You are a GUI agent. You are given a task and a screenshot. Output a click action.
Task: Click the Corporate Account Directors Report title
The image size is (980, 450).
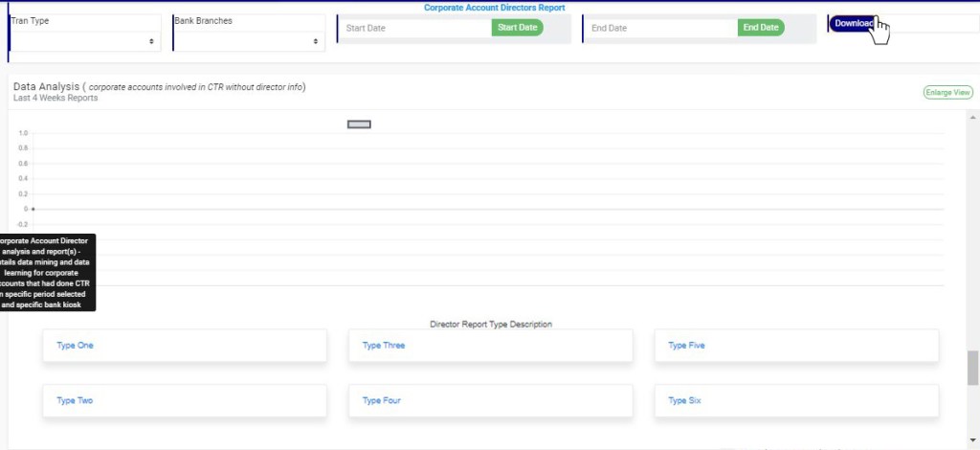pos(494,8)
